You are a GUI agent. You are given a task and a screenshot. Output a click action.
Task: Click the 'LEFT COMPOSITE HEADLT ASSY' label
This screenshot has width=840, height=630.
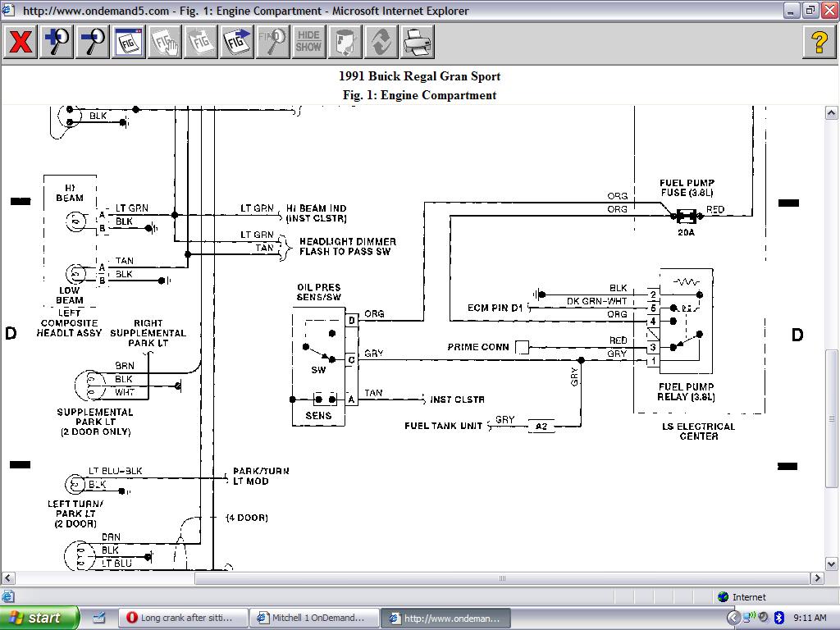click(69, 323)
